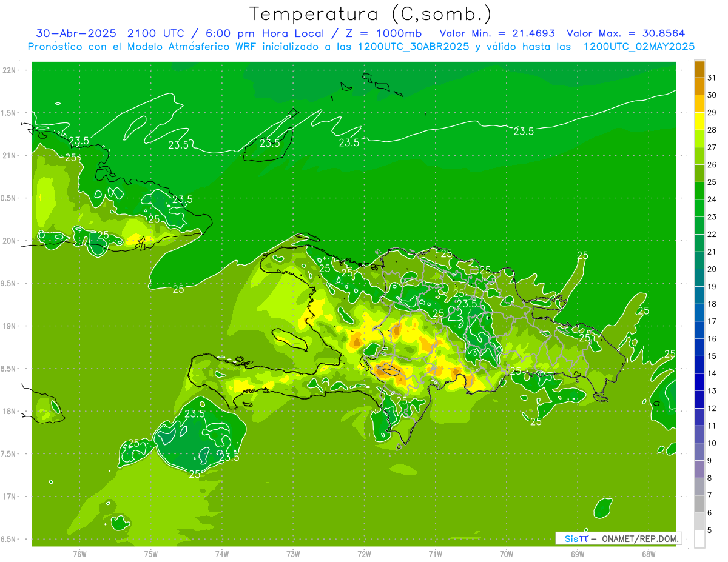Click the title 'Temperatura (C,somb.)'
This screenshot has width=728, height=562.
(371, 14)
